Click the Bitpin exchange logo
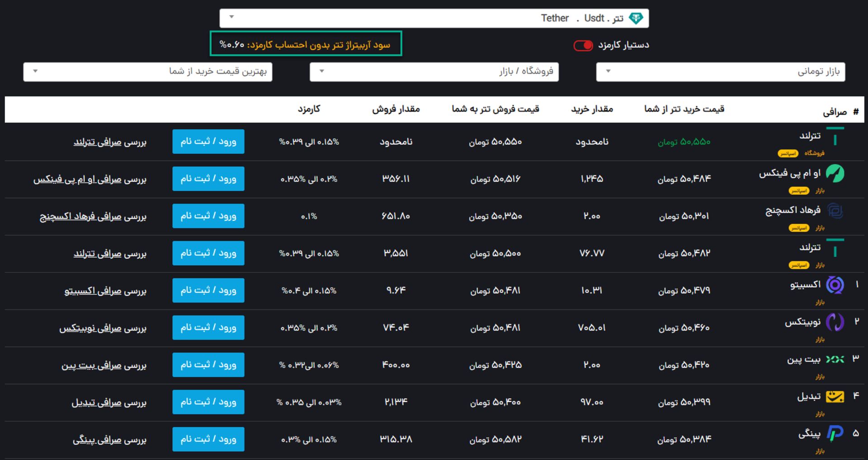Screen dimensions: 868x460 (835, 359)
